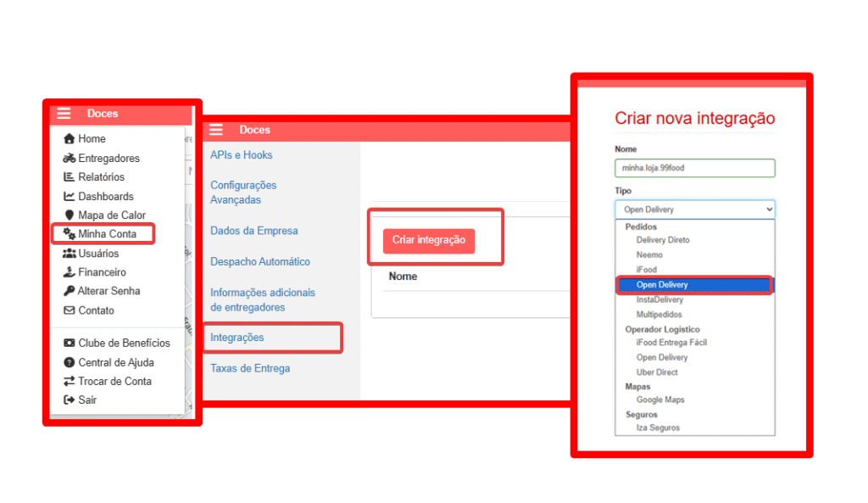The height and width of the screenshot is (503, 868).
Task: Click the Mapa de Calor pin icon
Action: [70, 215]
